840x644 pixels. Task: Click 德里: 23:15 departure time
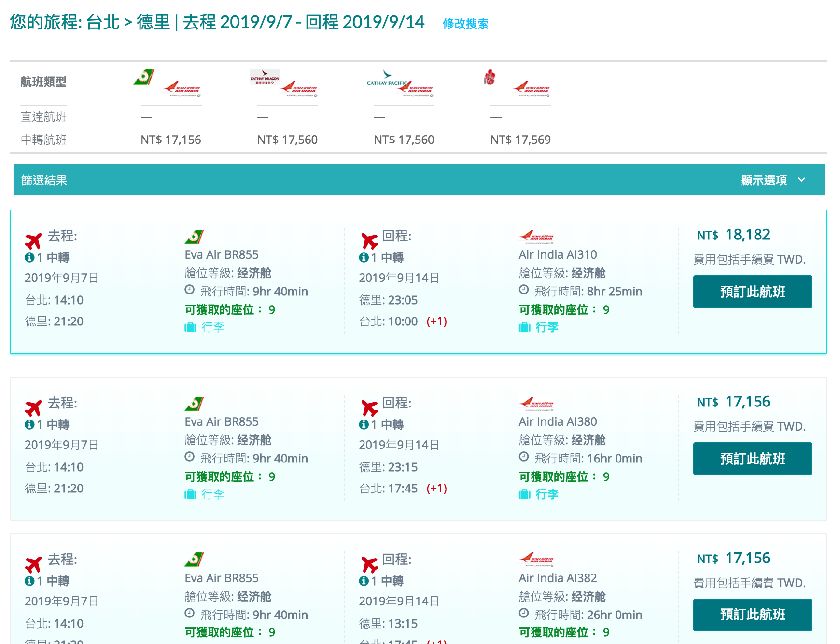388,467
